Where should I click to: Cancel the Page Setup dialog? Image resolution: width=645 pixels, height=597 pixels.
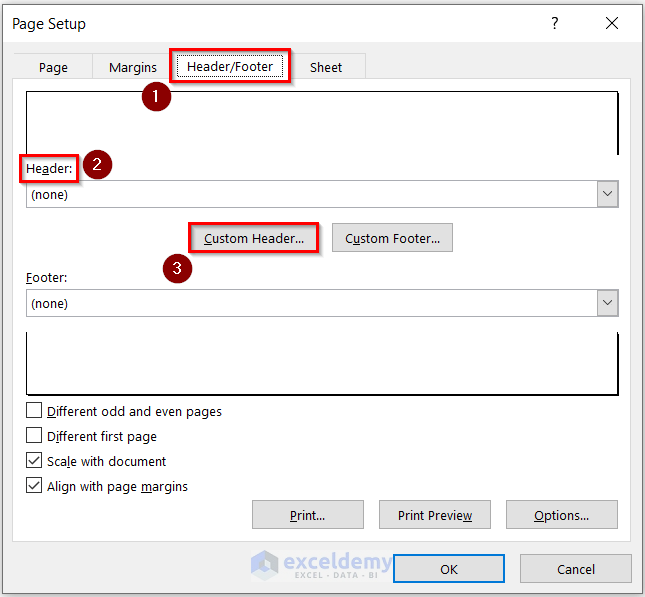(575, 569)
